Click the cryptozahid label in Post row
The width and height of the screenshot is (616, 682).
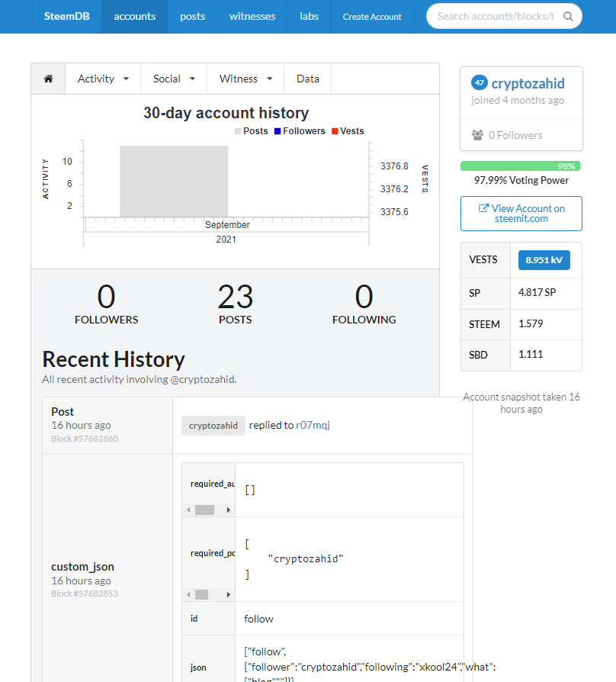click(x=213, y=426)
